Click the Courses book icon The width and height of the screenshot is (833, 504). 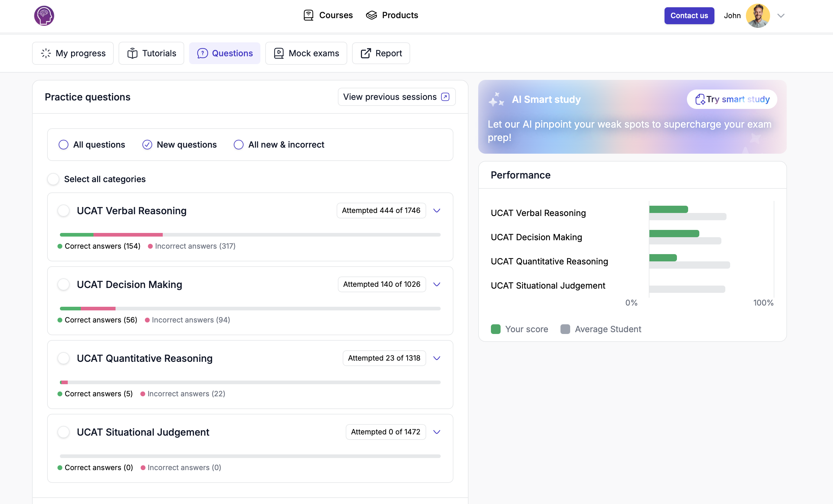pos(308,15)
